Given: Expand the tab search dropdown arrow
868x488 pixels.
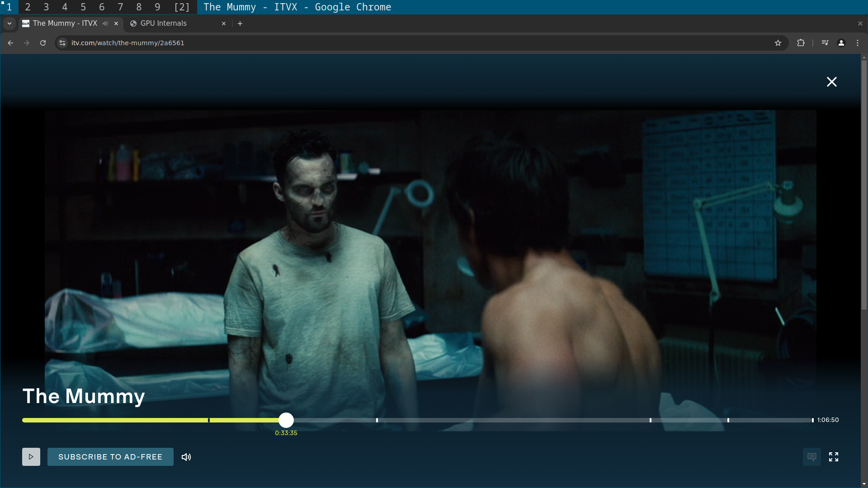Looking at the screenshot, I should (x=9, y=23).
